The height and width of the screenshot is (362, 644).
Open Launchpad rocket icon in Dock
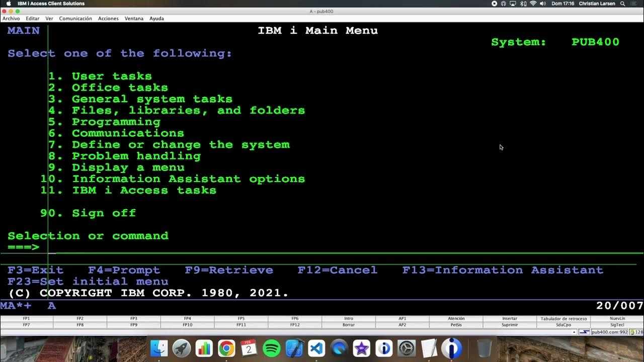tap(182, 348)
